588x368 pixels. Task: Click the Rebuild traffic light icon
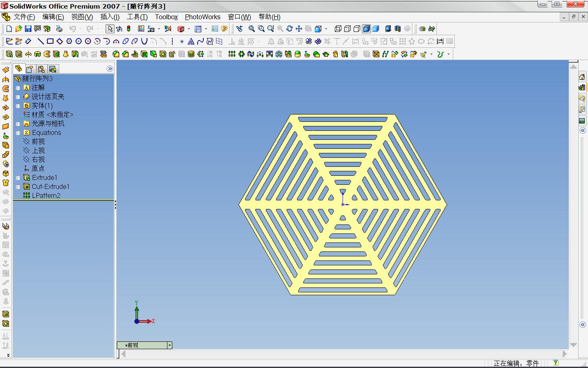tap(129, 29)
